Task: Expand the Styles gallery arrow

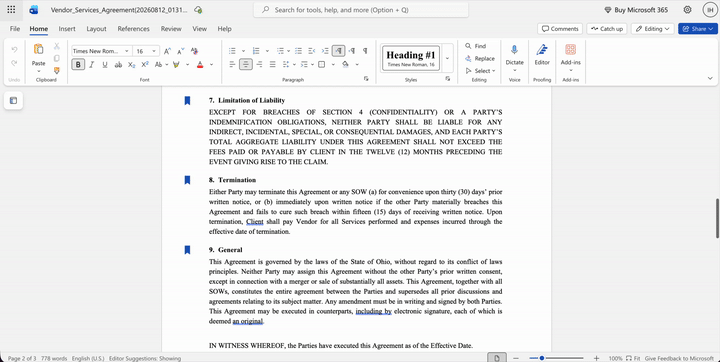Action: click(447, 58)
